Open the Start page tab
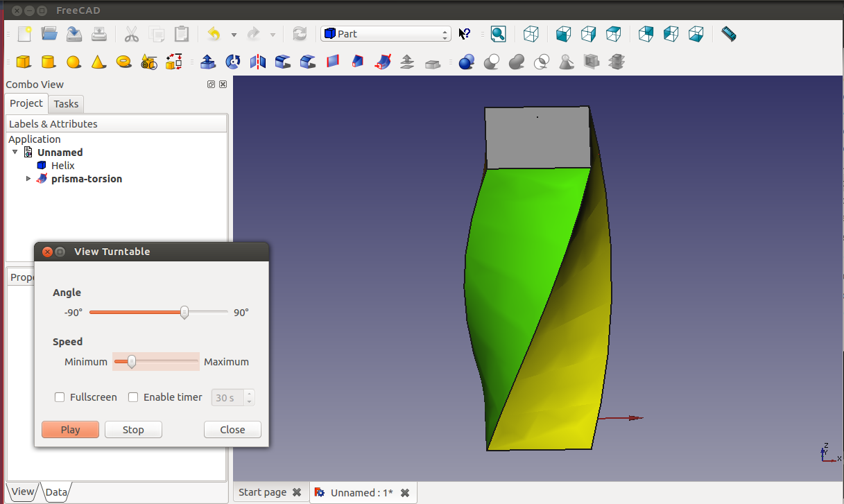This screenshot has width=844, height=504. 262,492
